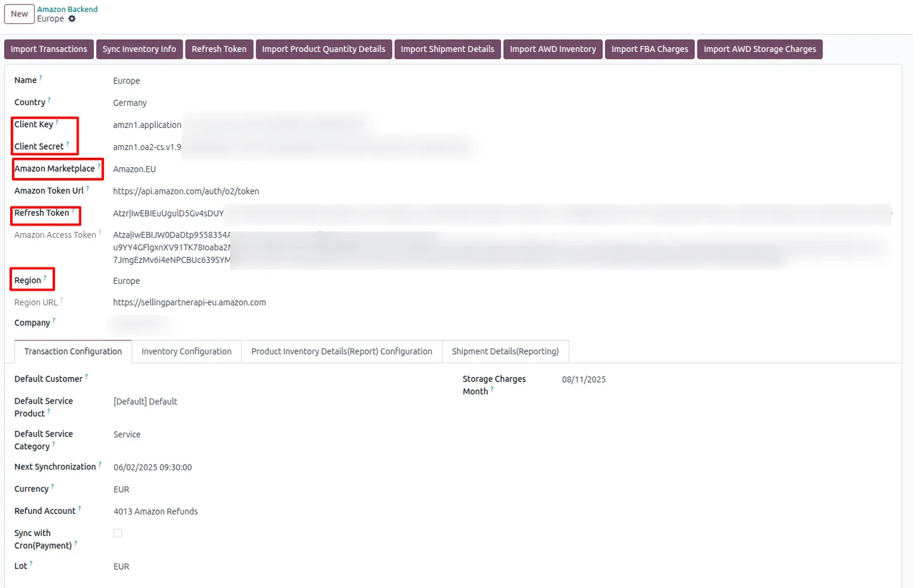913x588 pixels.
Task: Click Import AWD Storage Charges button
Action: pyautogui.click(x=760, y=49)
